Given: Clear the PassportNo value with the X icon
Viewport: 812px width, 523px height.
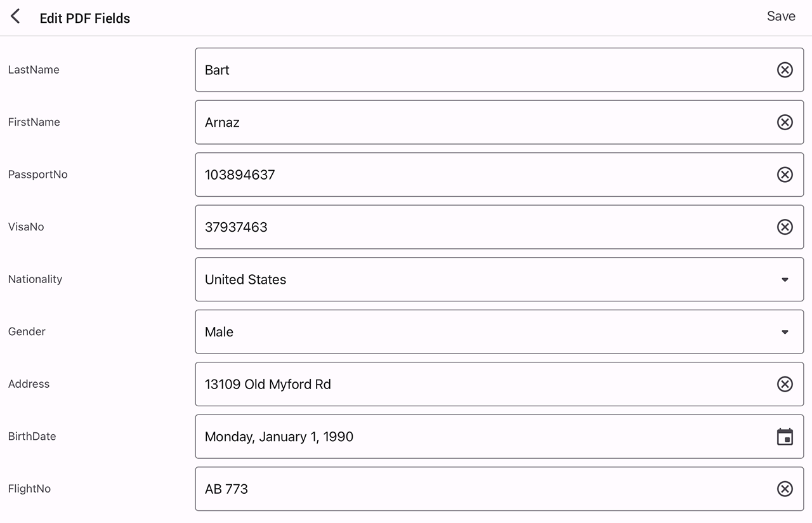Looking at the screenshot, I should [785, 175].
